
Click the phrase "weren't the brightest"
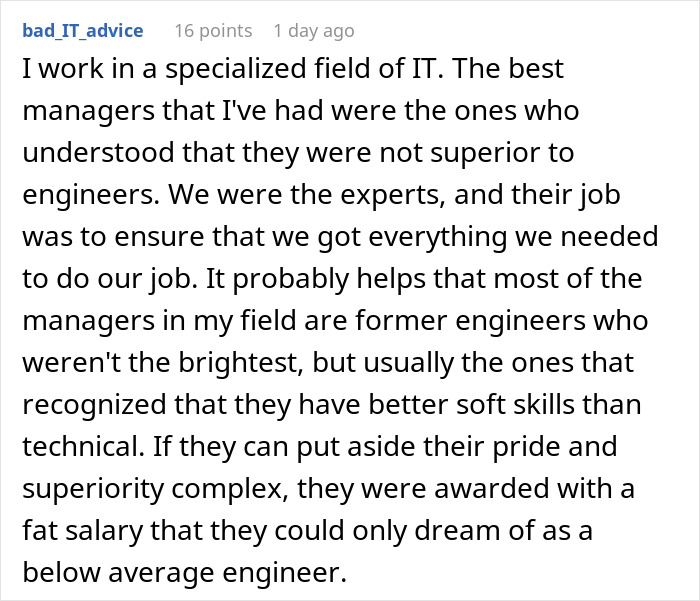click(160, 362)
